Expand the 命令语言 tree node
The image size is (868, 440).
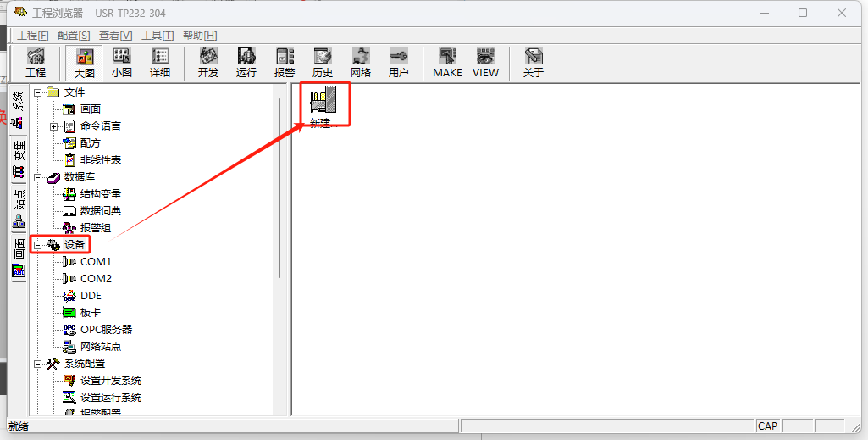pos(53,126)
